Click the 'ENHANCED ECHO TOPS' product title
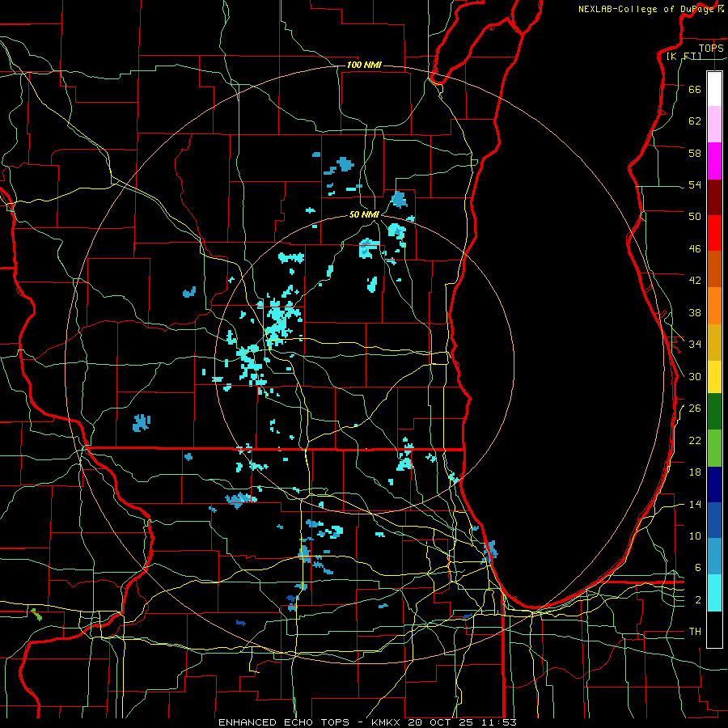Viewport: 728px width, 728px height. coord(284,722)
